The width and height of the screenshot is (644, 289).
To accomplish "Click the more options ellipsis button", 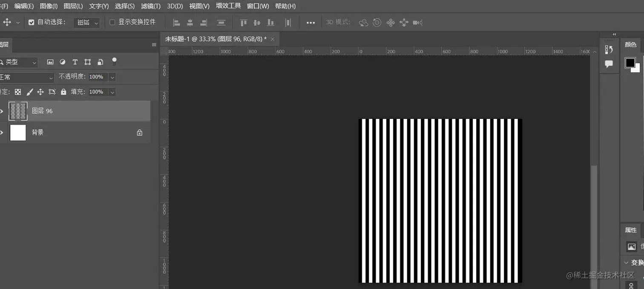I will pyautogui.click(x=310, y=22).
